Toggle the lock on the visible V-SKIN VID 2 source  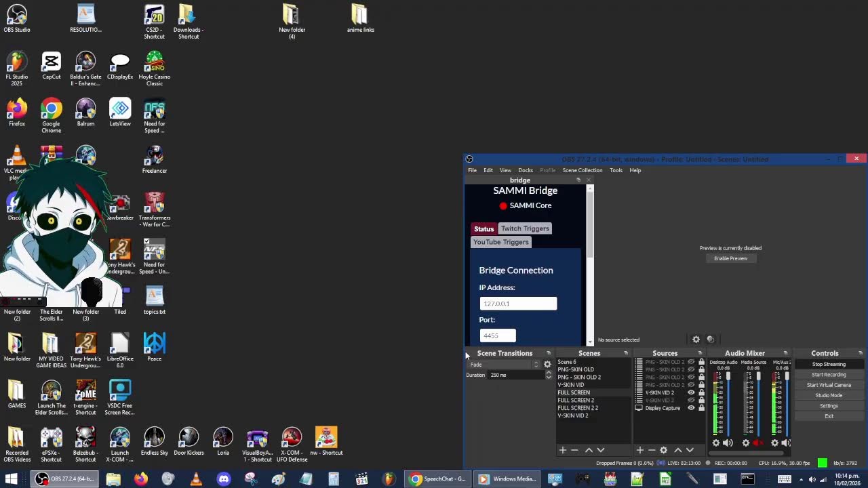tap(701, 392)
